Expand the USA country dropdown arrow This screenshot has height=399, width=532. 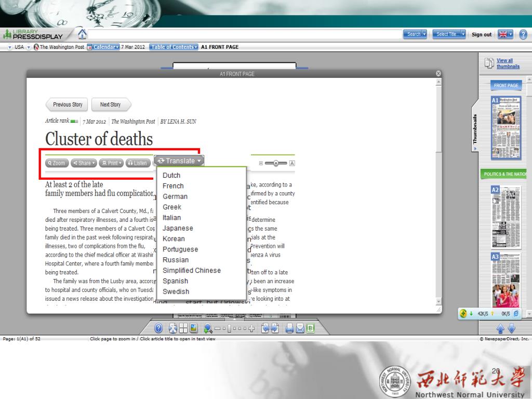[29, 47]
